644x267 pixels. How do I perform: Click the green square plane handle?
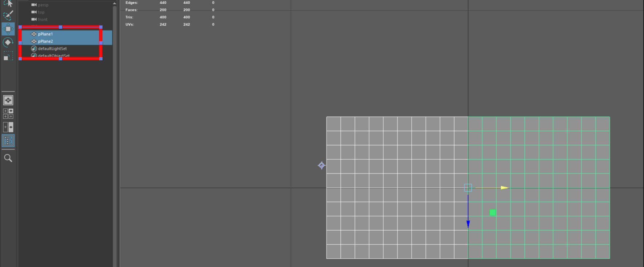(x=493, y=212)
